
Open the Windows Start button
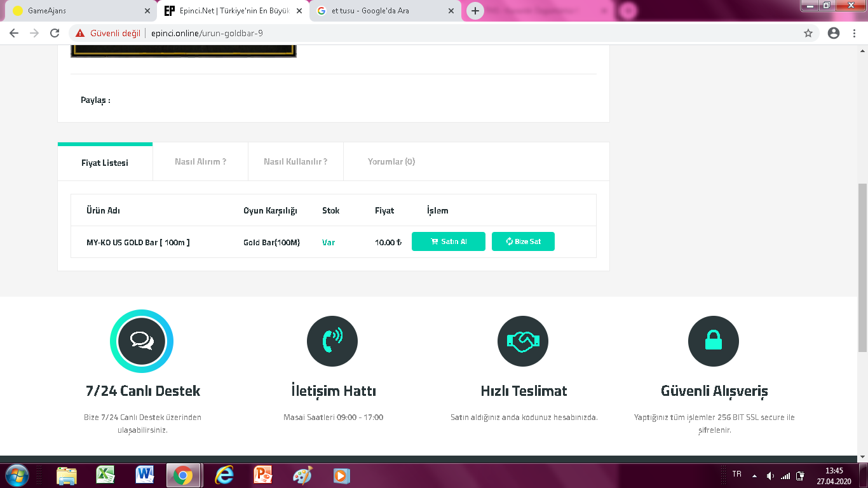[x=17, y=475]
